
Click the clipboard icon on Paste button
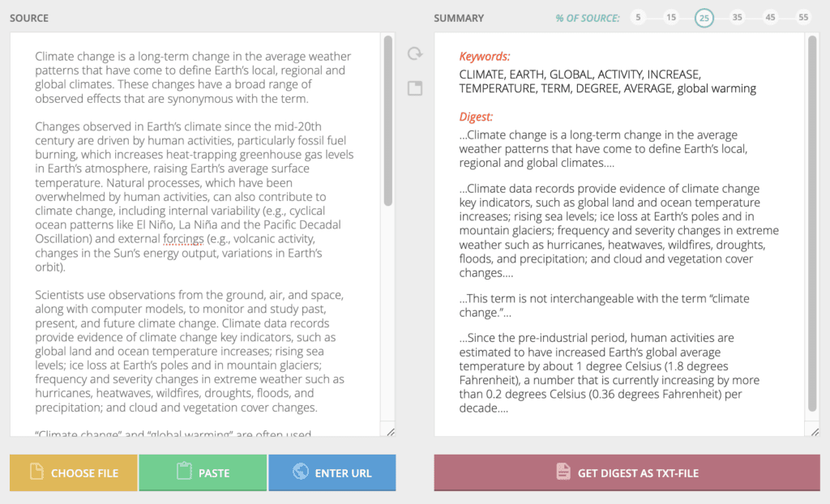(184, 471)
